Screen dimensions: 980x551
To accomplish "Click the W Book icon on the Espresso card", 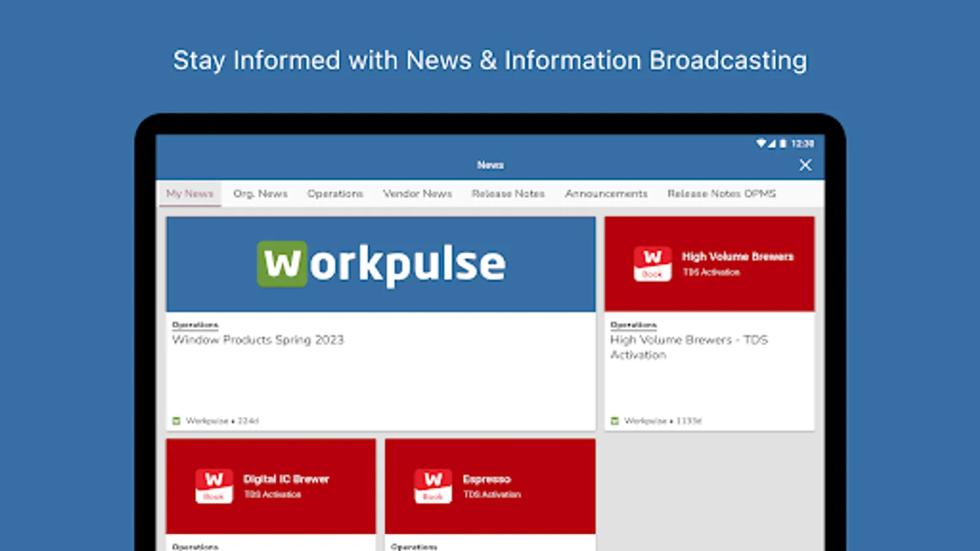I will [433, 485].
